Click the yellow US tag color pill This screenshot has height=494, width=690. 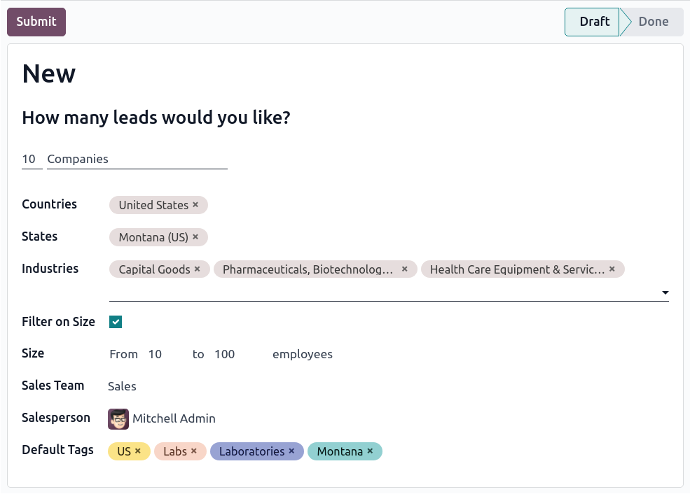pos(124,451)
